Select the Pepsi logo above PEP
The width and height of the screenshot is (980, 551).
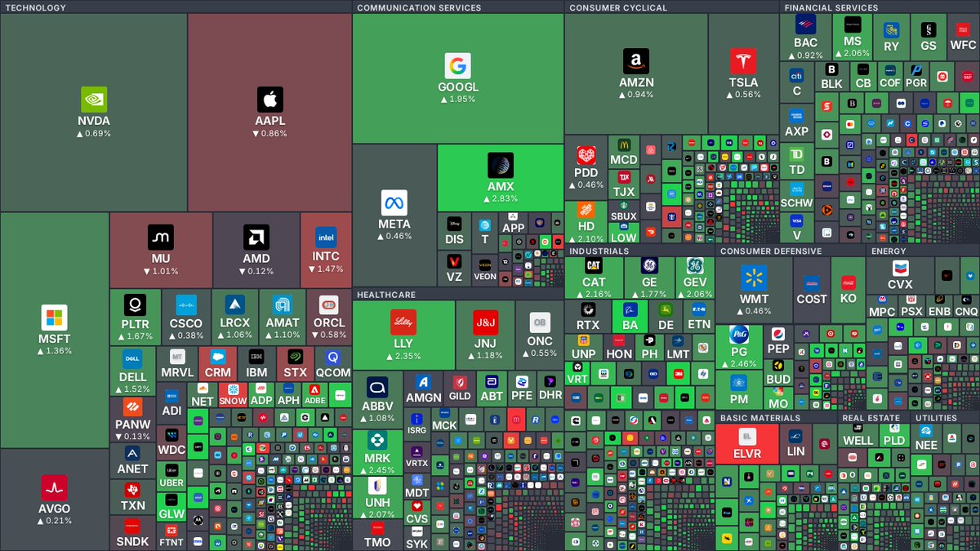778,334
